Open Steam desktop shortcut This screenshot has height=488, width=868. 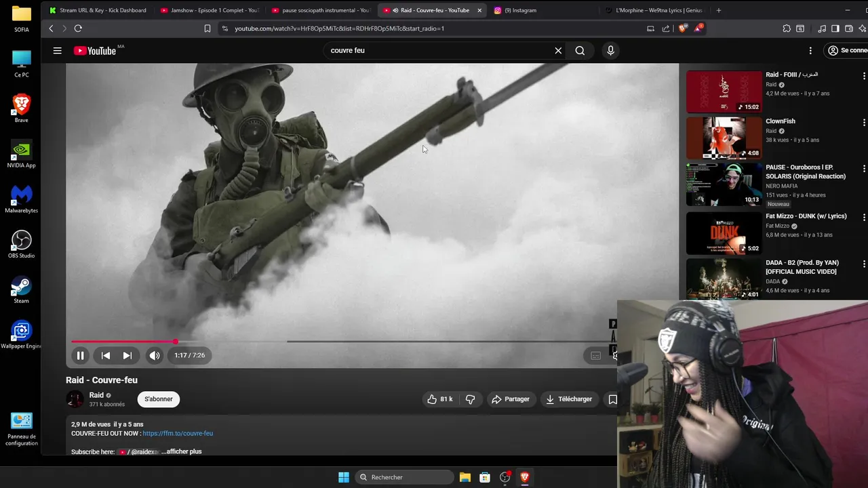pyautogui.click(x=21, y=289)
